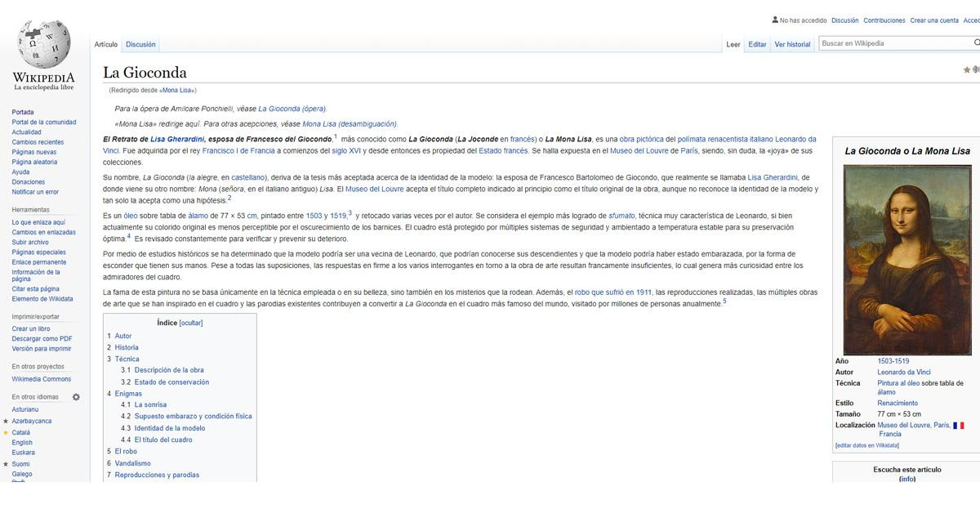Open Elemento de Wikidata link
Screen dimensions: 980x518
[42, 299]
